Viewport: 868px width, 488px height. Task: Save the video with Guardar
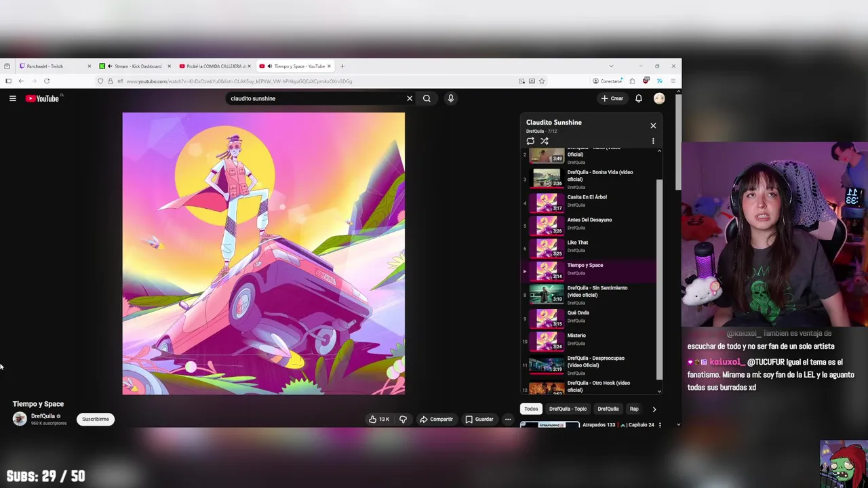(479, 419)
